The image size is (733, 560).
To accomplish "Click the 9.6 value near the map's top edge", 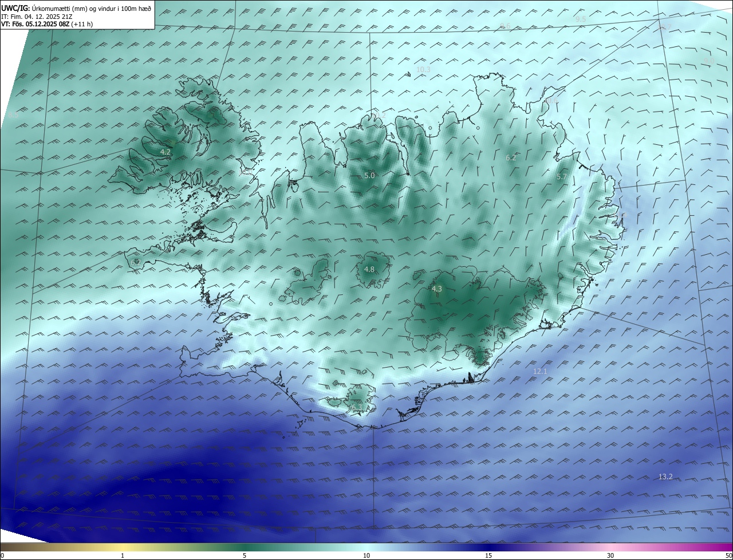I will point(505,26).
